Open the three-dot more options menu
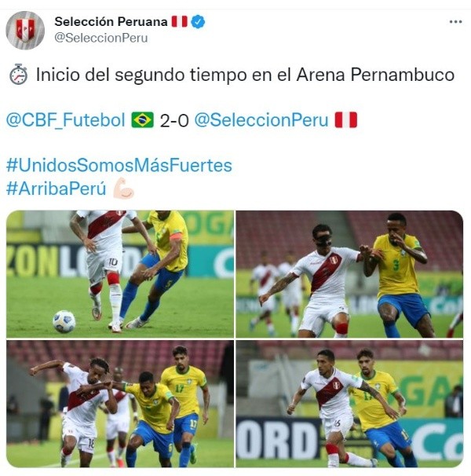 455,22
